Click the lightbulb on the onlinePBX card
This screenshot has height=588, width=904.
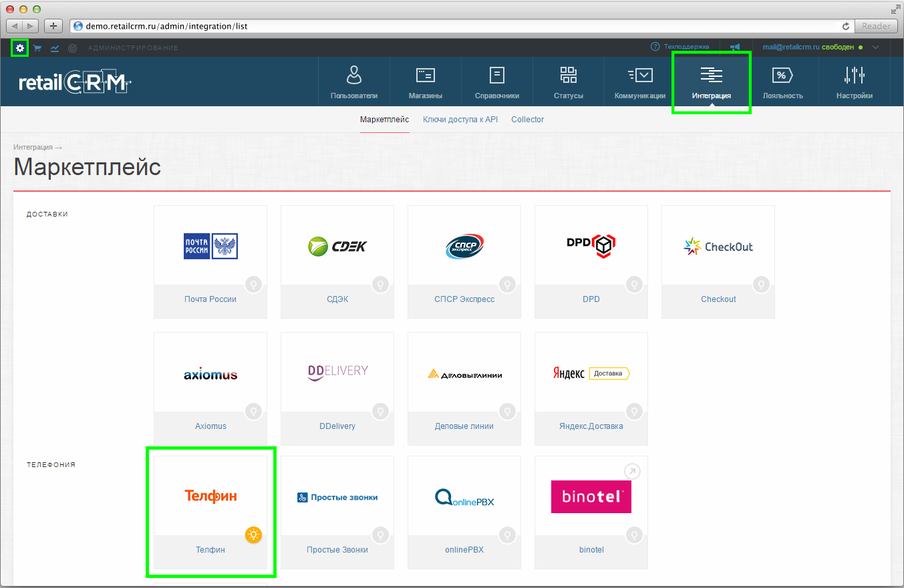[507, 535]
